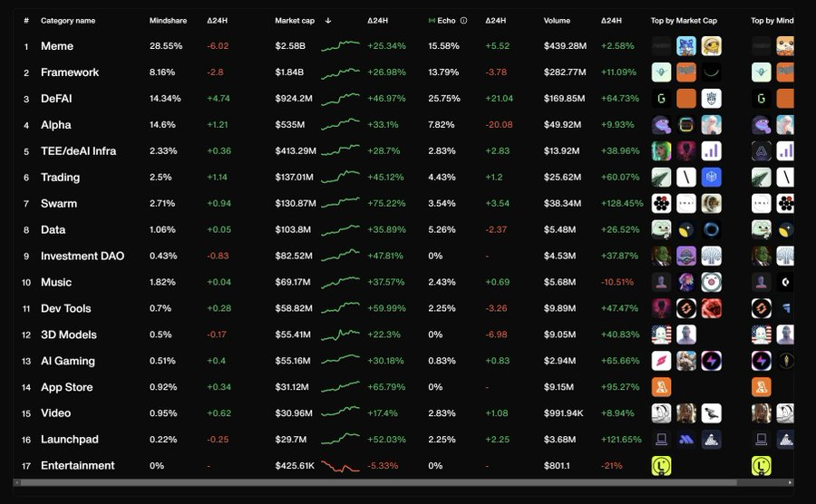Click the Category name column header
Screen dimensions: 816x504
pyautogui.click(x=69, y=20)
